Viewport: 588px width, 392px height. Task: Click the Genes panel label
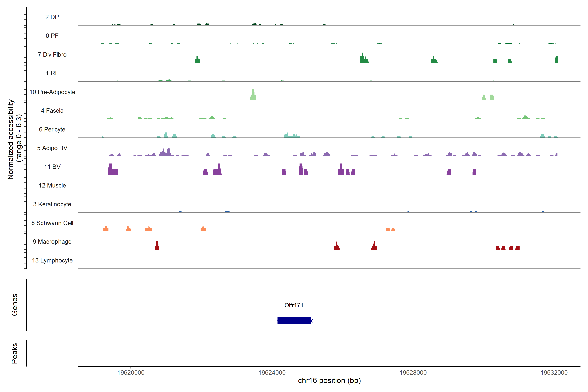[15, 305]
